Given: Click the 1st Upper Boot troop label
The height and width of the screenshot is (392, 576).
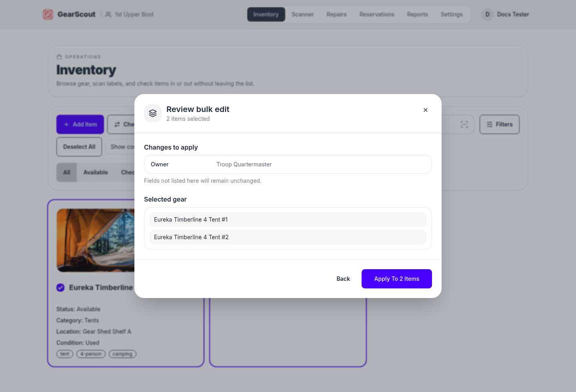Looking at the screenshot, I should click(134, 14).
